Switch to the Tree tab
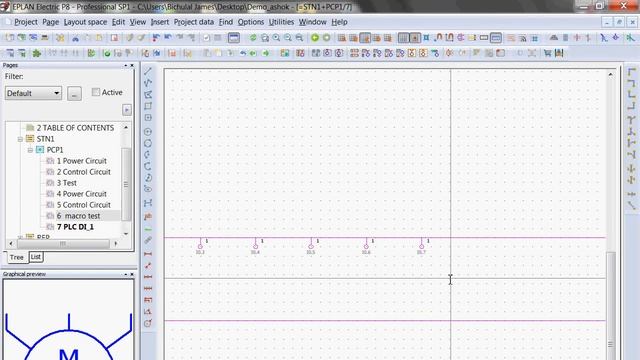 [17, 257]
